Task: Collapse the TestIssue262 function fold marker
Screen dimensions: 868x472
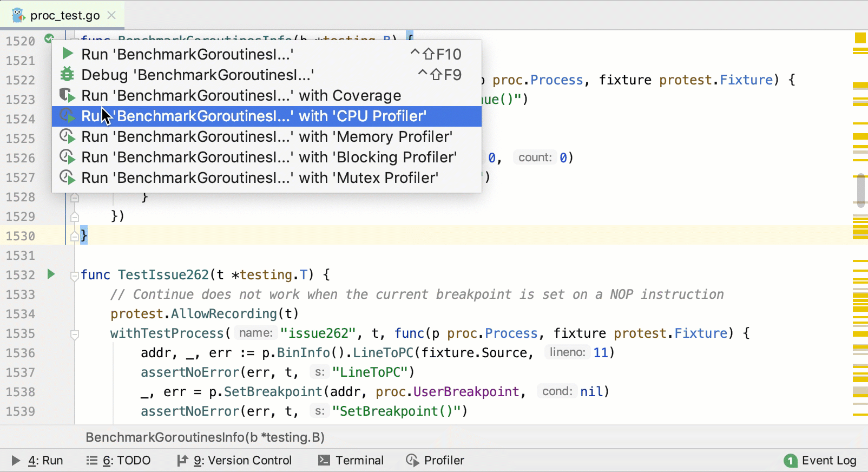Action: click(x=75, y=276)
